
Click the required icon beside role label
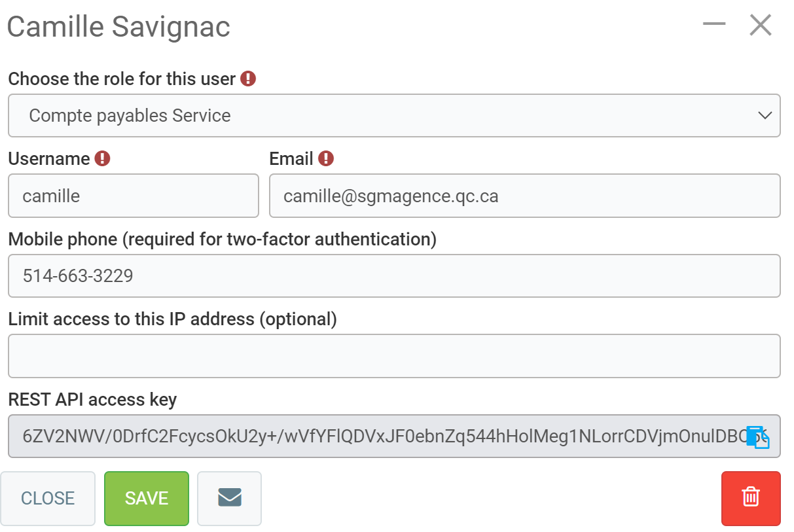pyautogui.click(x=248, y=79)
